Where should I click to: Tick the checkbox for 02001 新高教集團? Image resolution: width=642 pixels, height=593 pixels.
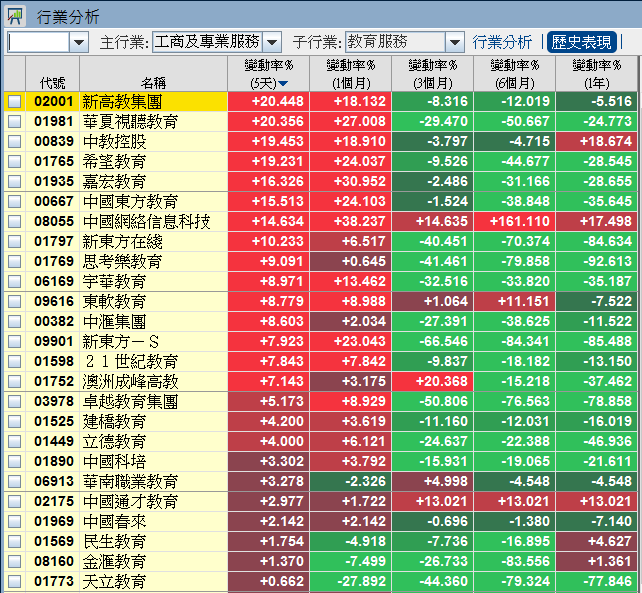point(14,102)
